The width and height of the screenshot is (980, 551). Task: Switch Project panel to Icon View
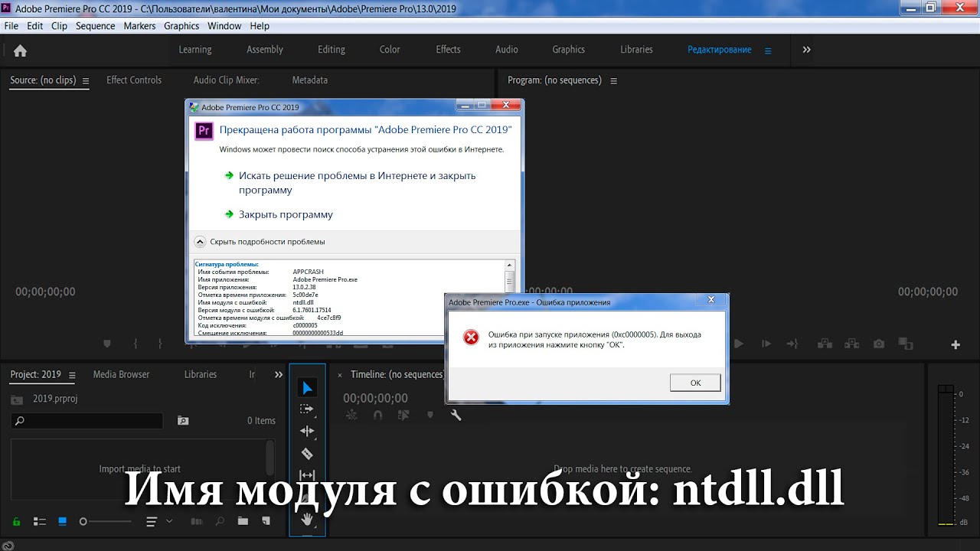[63, 521]
